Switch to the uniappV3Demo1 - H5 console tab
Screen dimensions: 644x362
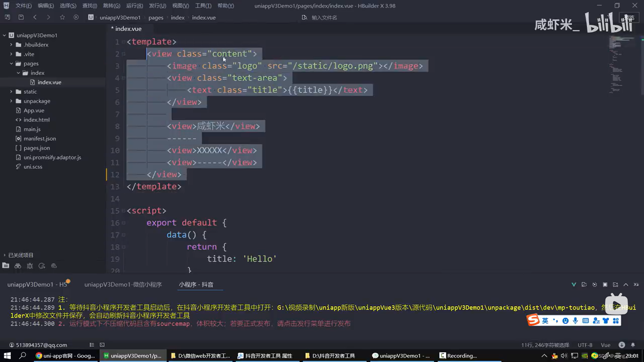tap(37, 284)
